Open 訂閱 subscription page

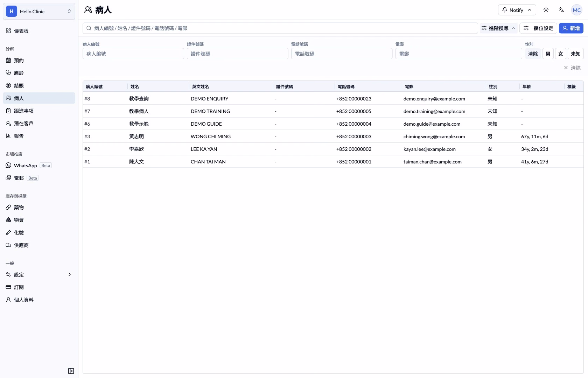point(39,287)
